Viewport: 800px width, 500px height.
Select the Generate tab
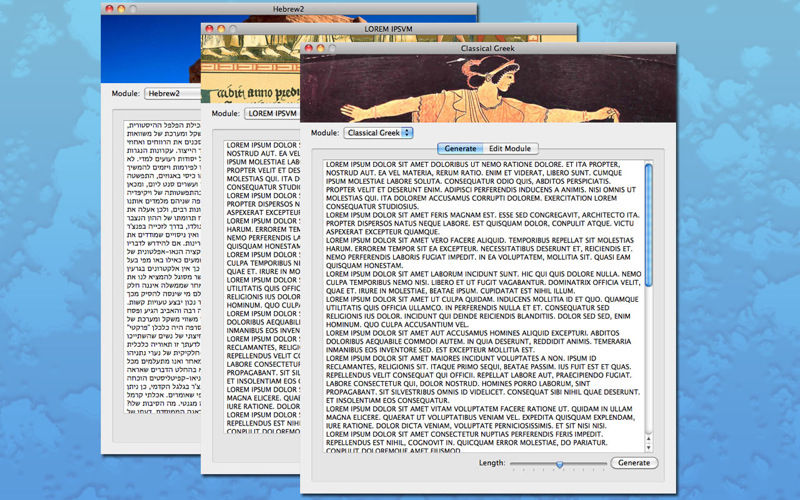coord(460,148)
